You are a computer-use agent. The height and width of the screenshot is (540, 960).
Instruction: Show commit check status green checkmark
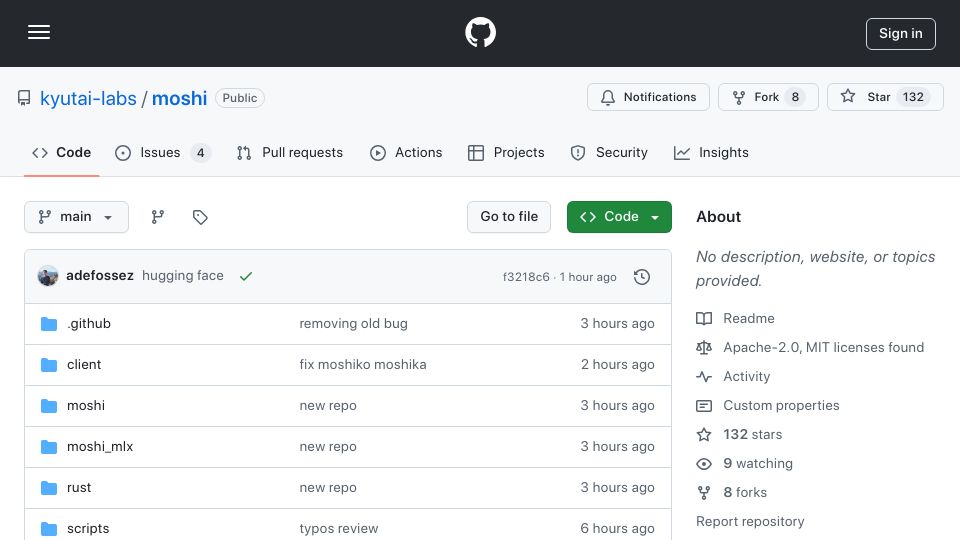pos(246,277)
